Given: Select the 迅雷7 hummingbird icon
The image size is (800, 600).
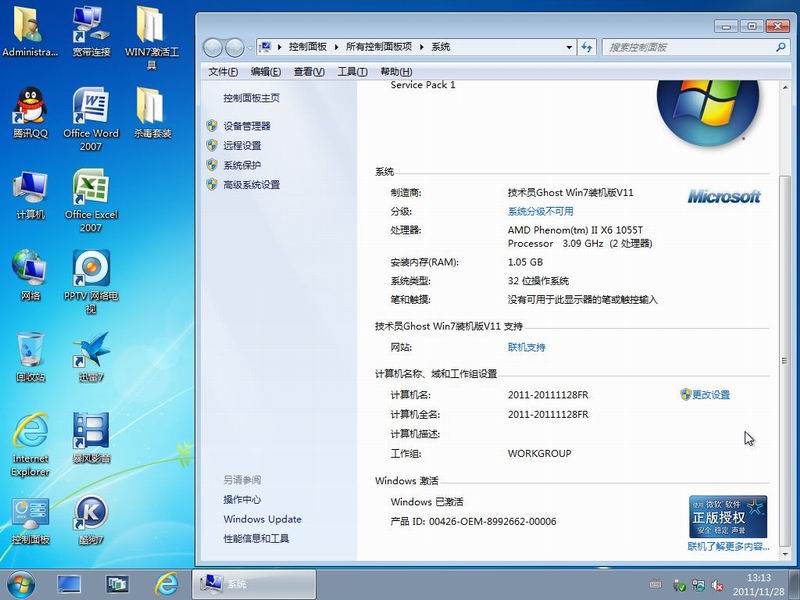Looking at the screenshot, I should 91,356.
